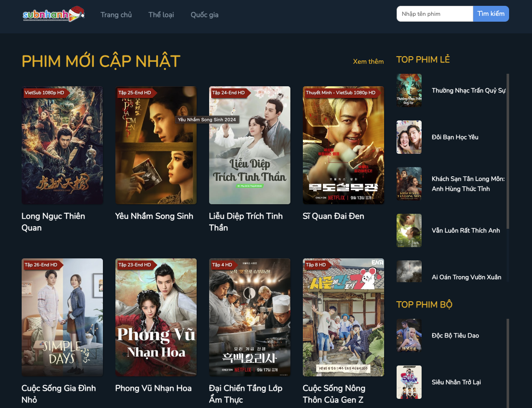The width and height of the screenshot is (532, 408).
Task: Click the Yêu Nhầm Song Sinh title text
Action: (x=154, y=216)
